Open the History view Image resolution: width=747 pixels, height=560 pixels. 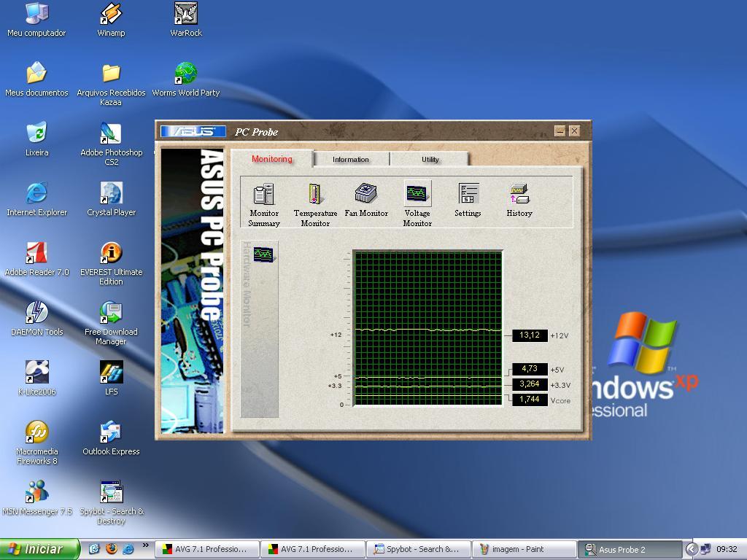point(519,200)
